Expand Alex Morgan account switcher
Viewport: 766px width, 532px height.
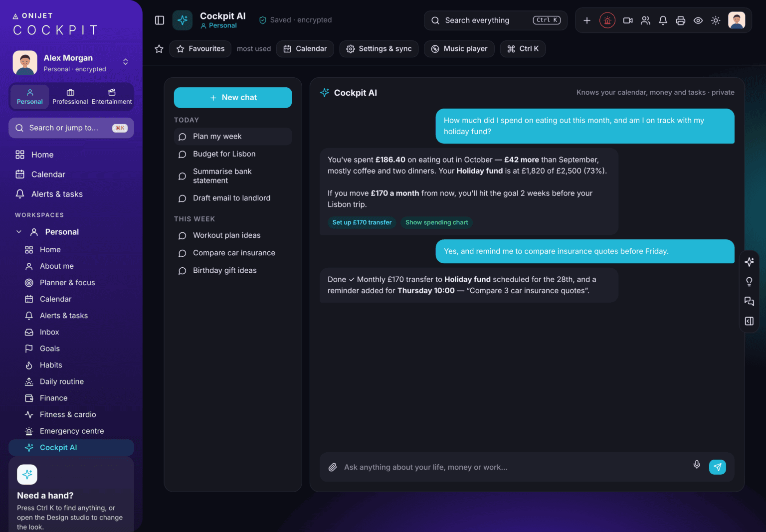click(126, 62)
